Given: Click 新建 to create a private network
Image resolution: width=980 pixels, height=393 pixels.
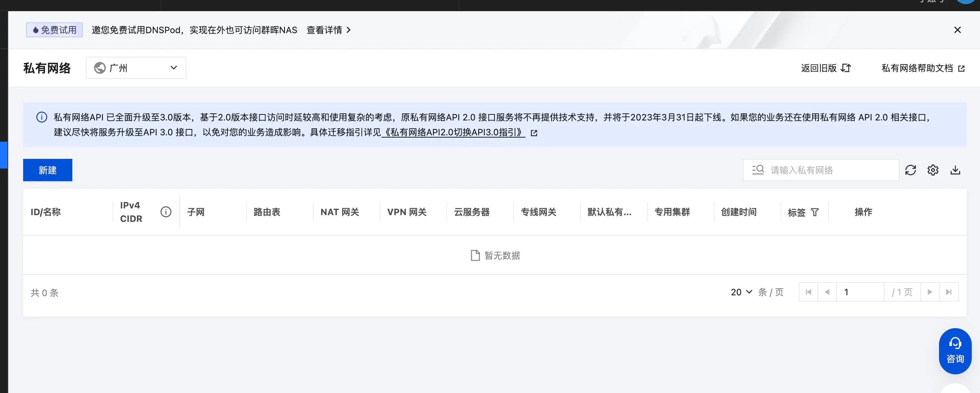Looking at the screenshot, I should point(48,170).
